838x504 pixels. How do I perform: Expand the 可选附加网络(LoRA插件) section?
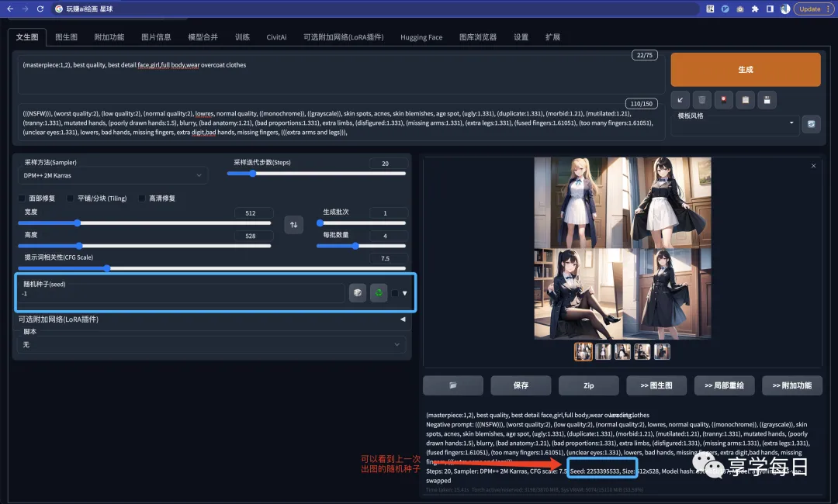point(212,319)
